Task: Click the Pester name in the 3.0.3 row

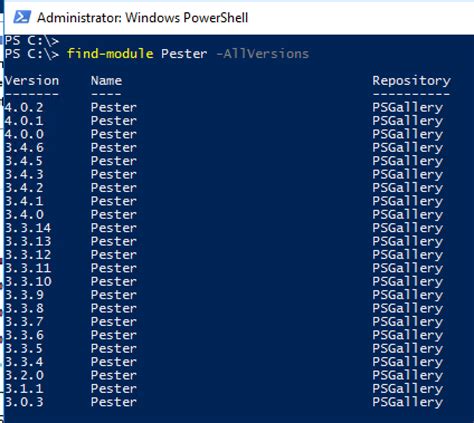Action: 114,402
